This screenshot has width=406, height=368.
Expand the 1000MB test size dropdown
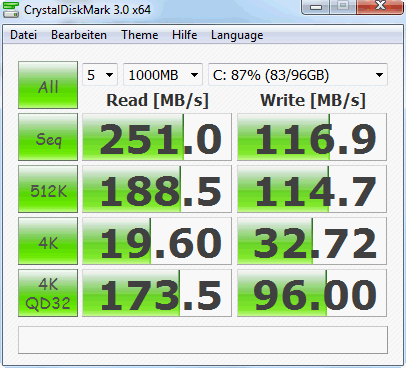pos(163,75)
